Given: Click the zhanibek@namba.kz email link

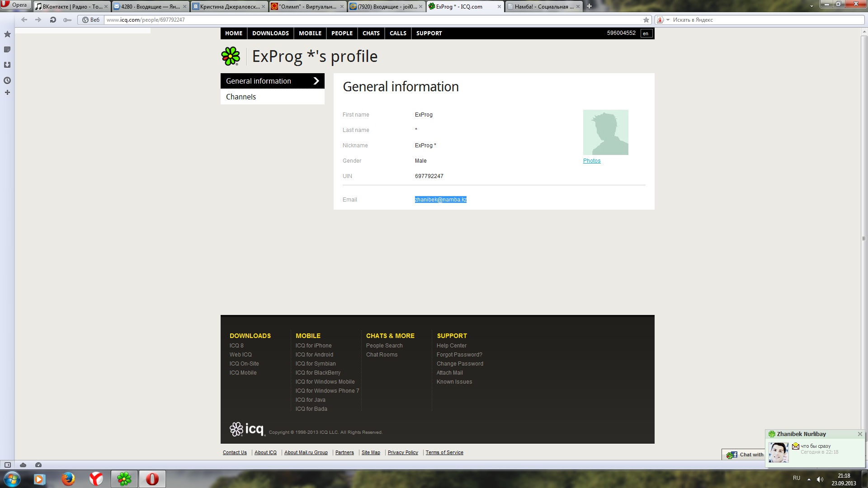Looking at the screenshot, I should pos(441,200).
